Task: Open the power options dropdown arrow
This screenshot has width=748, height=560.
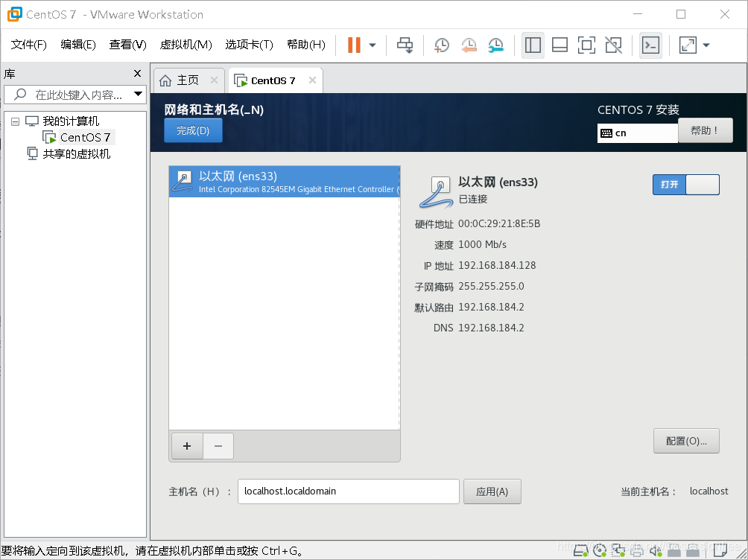Action: tap(373, 45)
